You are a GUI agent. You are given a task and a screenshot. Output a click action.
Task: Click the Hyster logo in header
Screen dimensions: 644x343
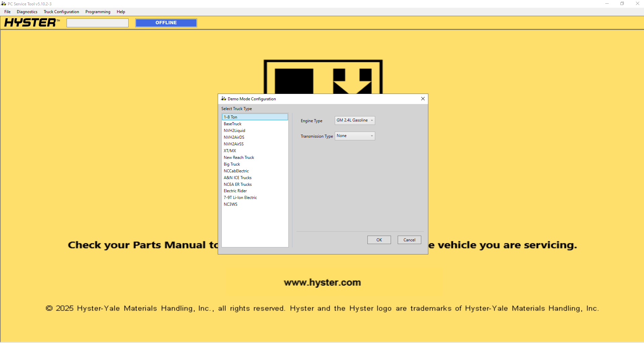tap(32, 23)
